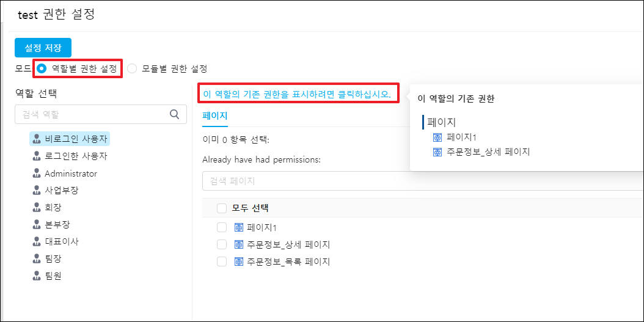Select the 역할별 권한 설정 radio button
Viewport: 644px width, 322px height.
42,68
